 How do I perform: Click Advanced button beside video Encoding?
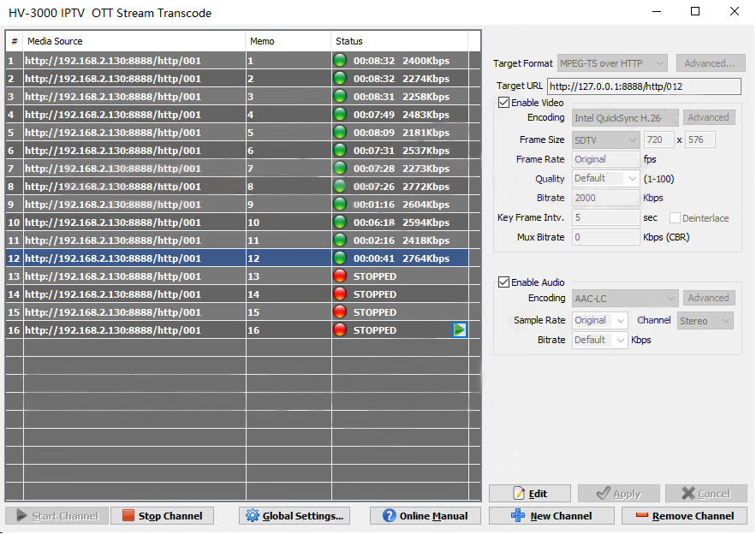[x=709, y=117]
